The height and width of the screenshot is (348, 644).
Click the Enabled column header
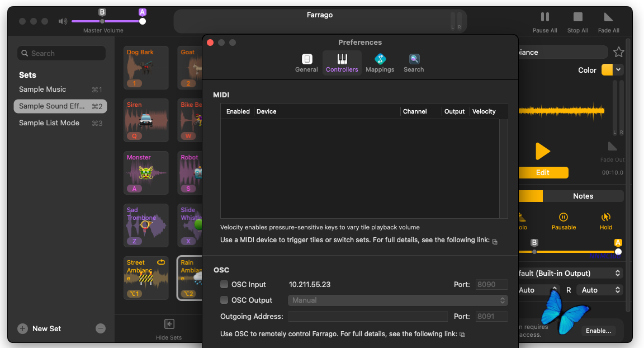pos(238,111)
